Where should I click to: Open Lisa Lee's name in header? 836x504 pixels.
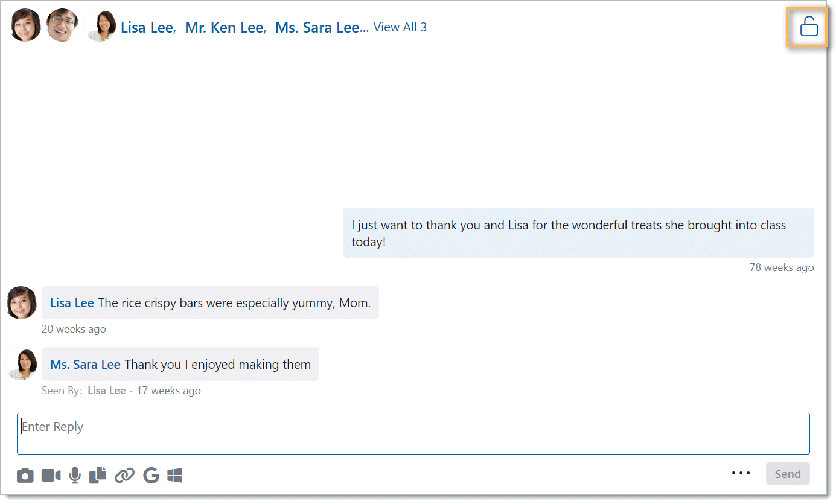(147, 28)
